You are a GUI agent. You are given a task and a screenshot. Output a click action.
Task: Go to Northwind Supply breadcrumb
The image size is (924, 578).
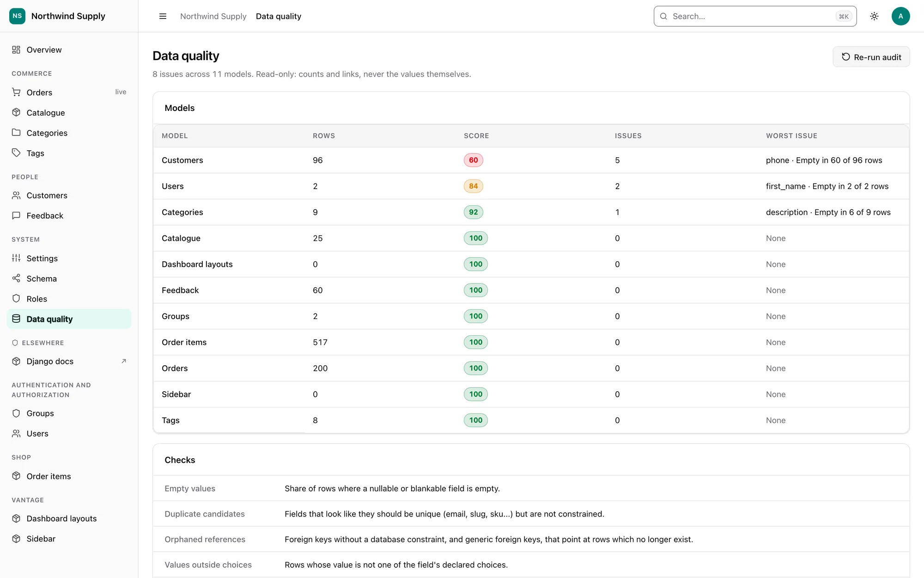[213, 16]
